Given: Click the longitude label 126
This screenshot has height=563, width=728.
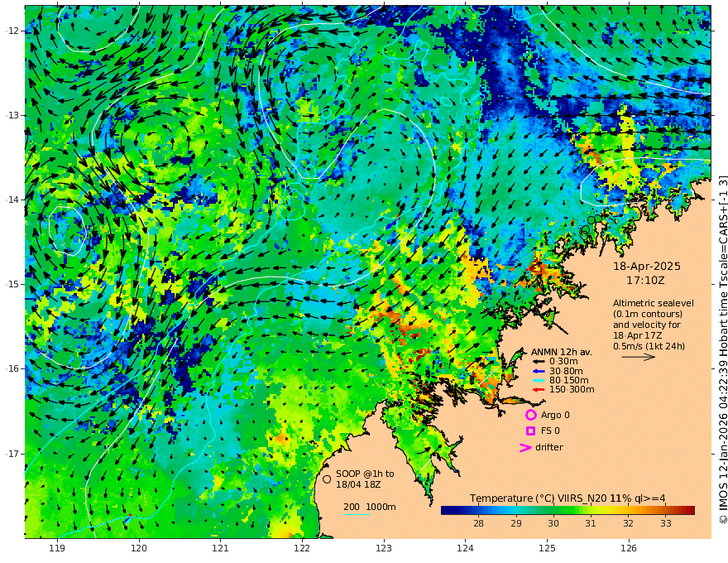Looking at the screenshot, I should pyautogui.click(x=629, y=548).
